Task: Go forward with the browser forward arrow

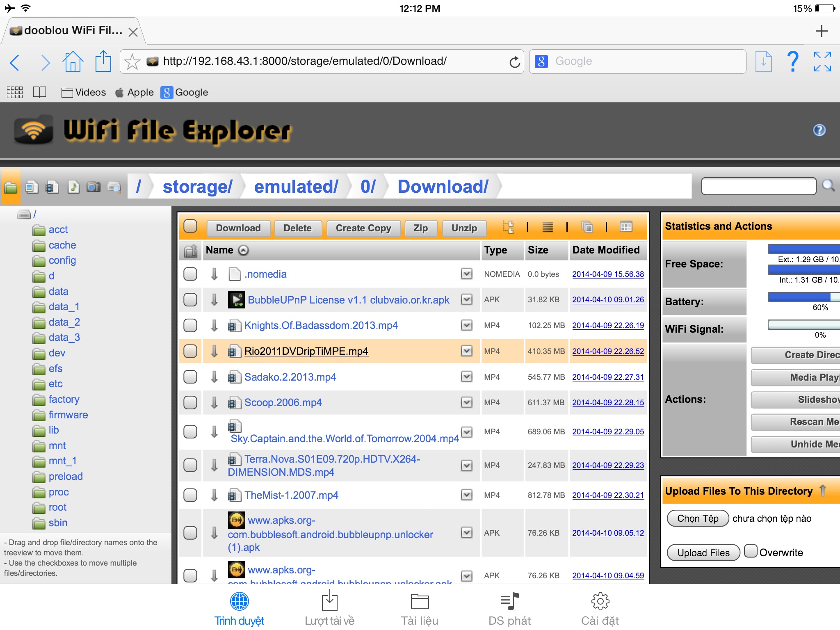Action: [x=45, y=62]
